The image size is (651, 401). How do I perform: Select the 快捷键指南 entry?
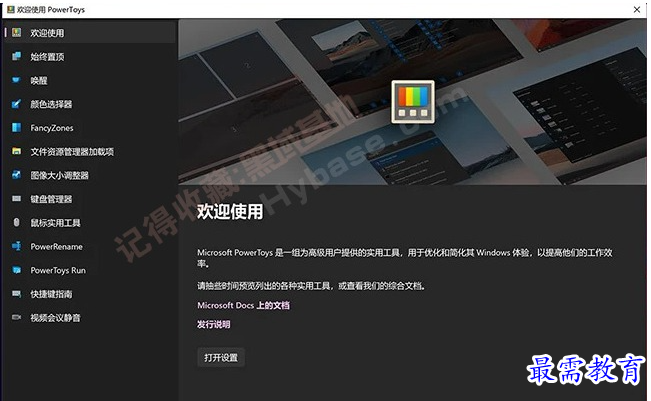tap(91, 294)
